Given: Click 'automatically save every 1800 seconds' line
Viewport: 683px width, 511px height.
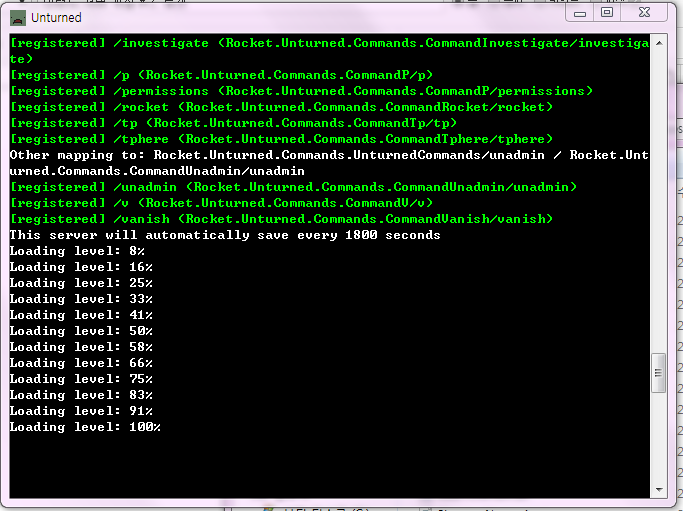Looking at the screenshot, I should click(225, 235).
